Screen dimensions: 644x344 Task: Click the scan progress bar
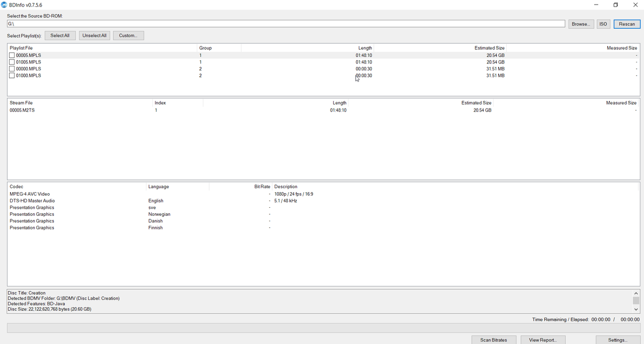click(x=324, y=328)
